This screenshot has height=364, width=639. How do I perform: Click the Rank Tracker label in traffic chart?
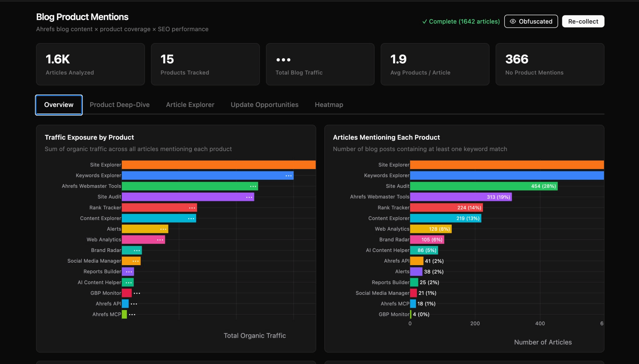105,207
